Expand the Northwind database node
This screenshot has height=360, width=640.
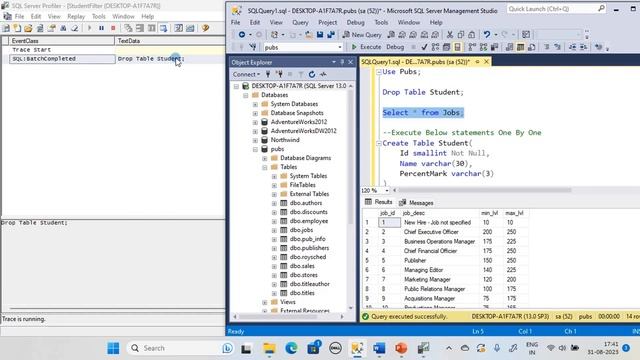coord(255,140)
